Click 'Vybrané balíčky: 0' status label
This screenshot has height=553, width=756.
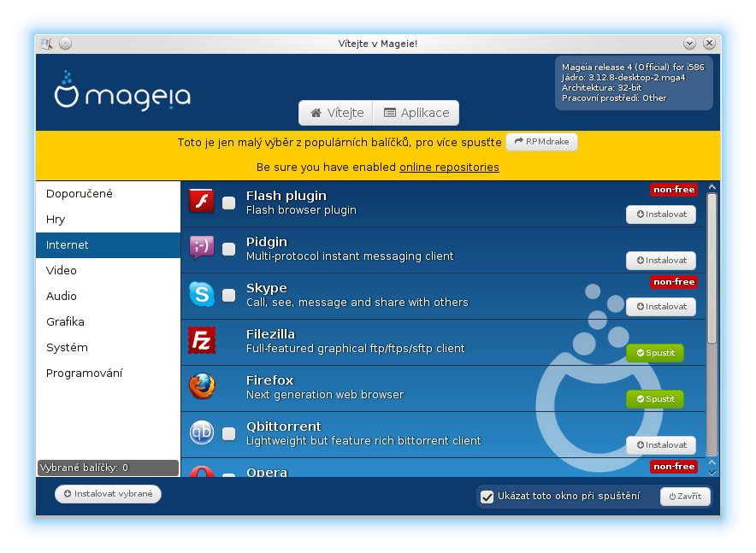pos(108,468)
